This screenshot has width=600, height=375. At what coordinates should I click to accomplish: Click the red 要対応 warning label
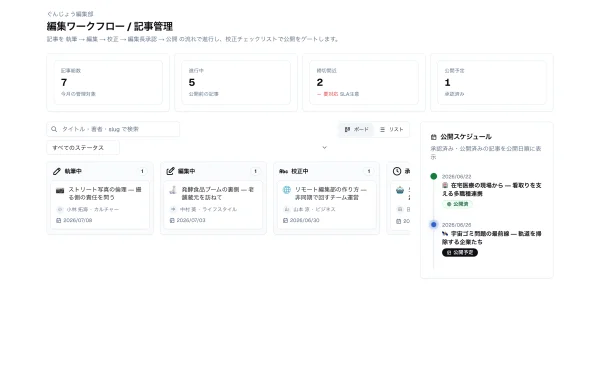pos(331,94)
